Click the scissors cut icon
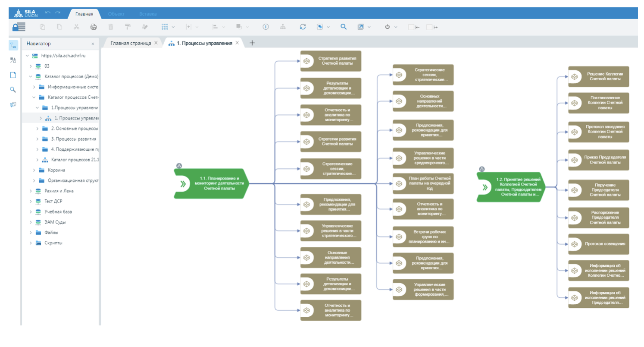The height and width of the screenshot is (347, 644). tap(76, 27)
